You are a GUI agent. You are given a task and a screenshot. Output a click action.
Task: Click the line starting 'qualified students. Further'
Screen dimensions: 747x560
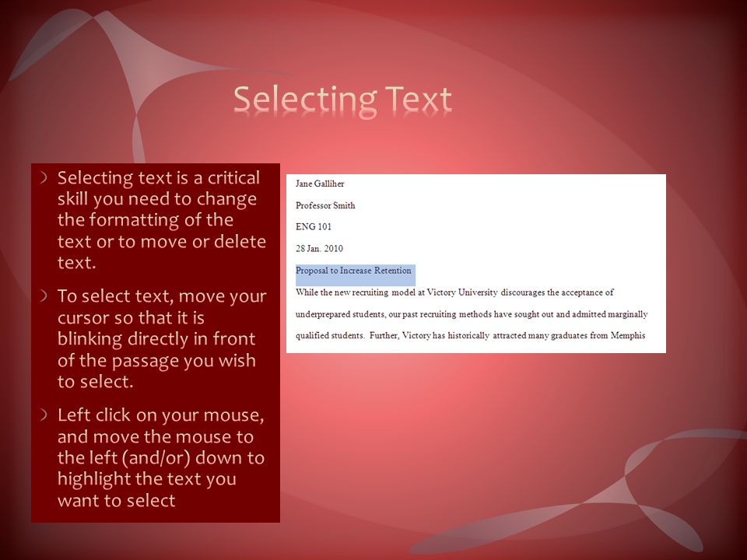[x=470, y=335]
